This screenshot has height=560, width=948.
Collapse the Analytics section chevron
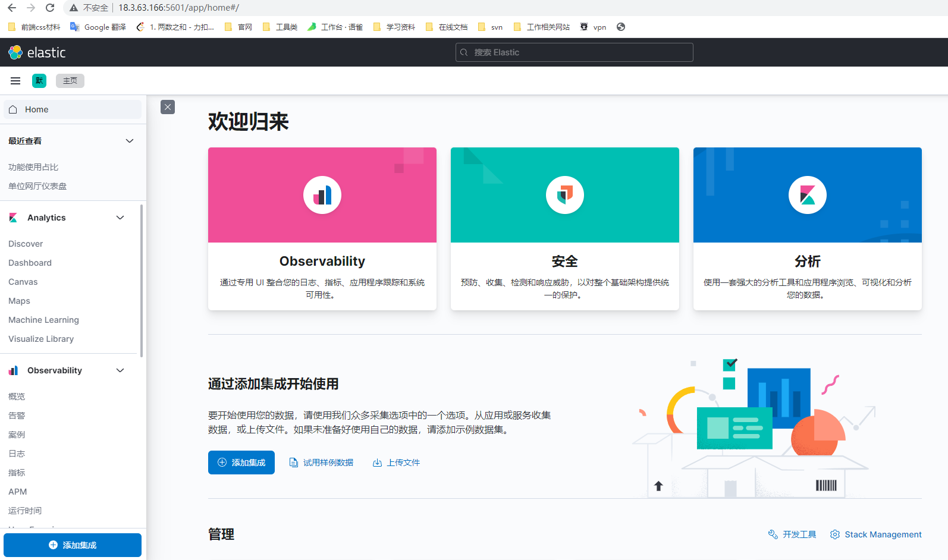click(x=120, y=218)
